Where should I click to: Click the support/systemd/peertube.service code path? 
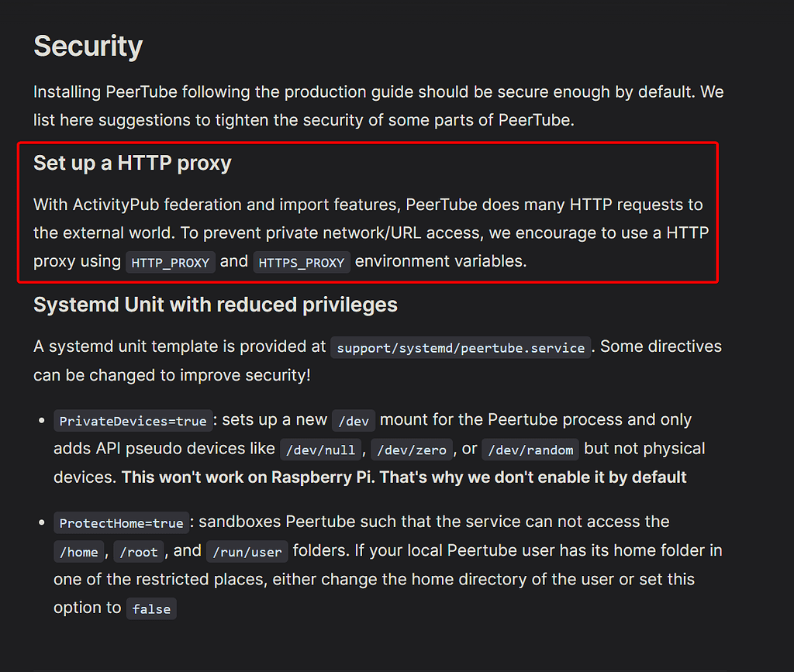pos(461,348)
